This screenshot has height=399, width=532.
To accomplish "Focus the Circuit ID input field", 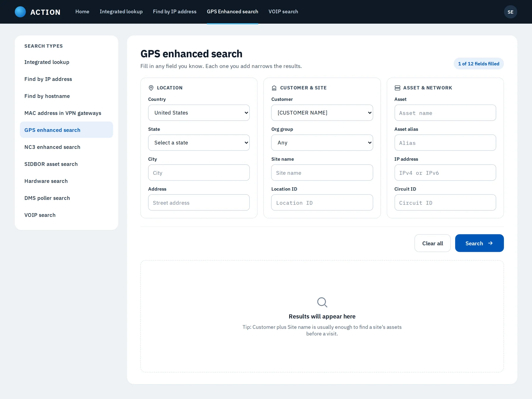I will click(x=445, y=202).
